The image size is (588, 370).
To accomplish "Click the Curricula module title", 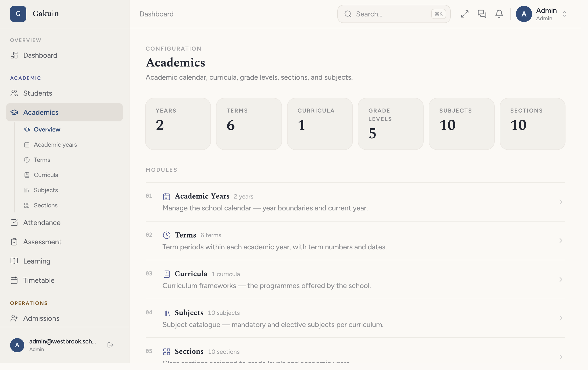I will (191, 274).
